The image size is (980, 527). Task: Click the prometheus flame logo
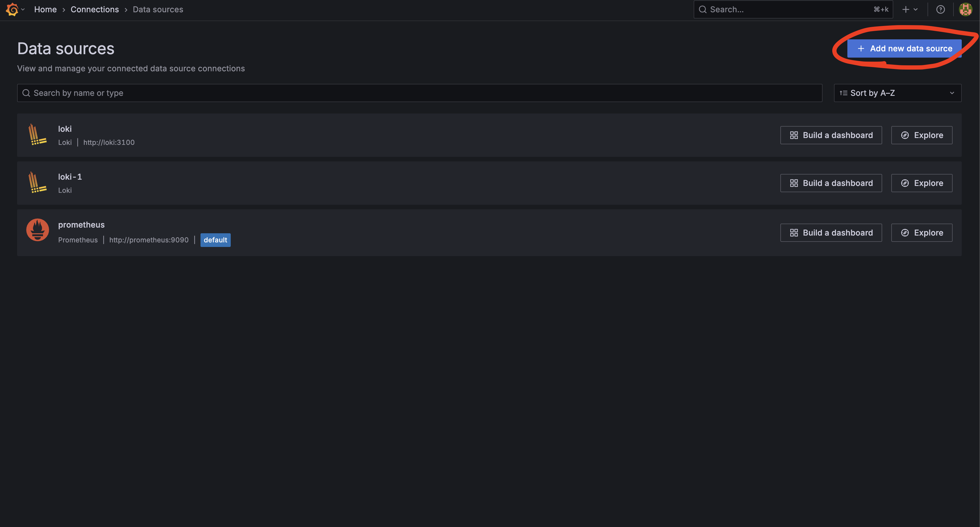37,230
